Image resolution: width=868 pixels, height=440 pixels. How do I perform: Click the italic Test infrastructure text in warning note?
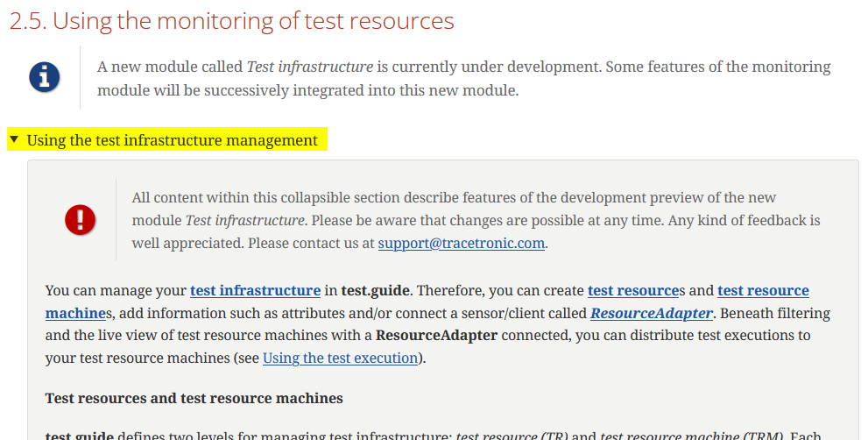[244, 221]
